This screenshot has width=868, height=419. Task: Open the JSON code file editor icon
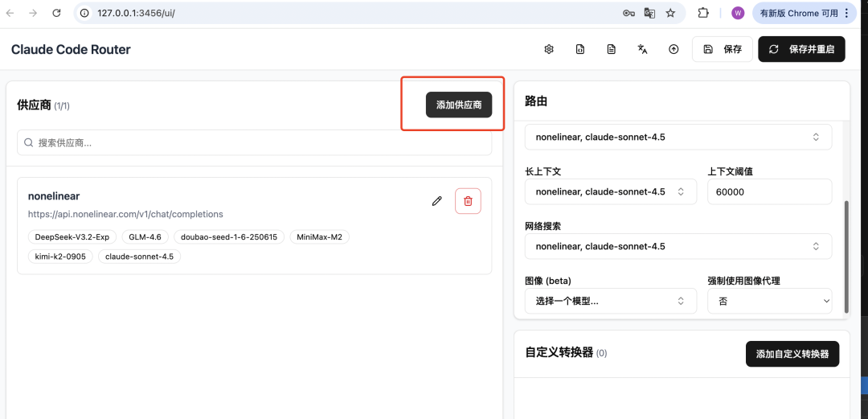[580, 49]
